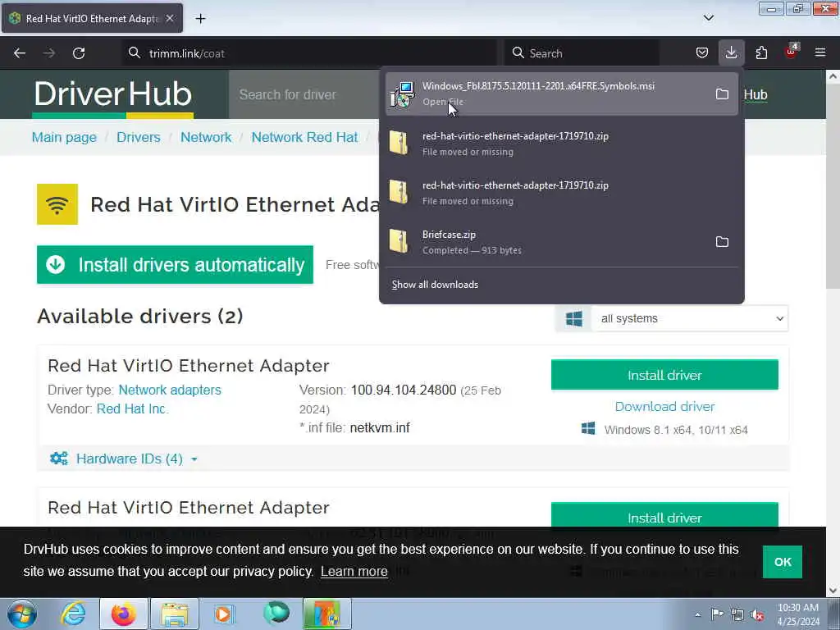Click the browser Search box
This screenshot has width=840, height=630.
[x=582, y=53]
